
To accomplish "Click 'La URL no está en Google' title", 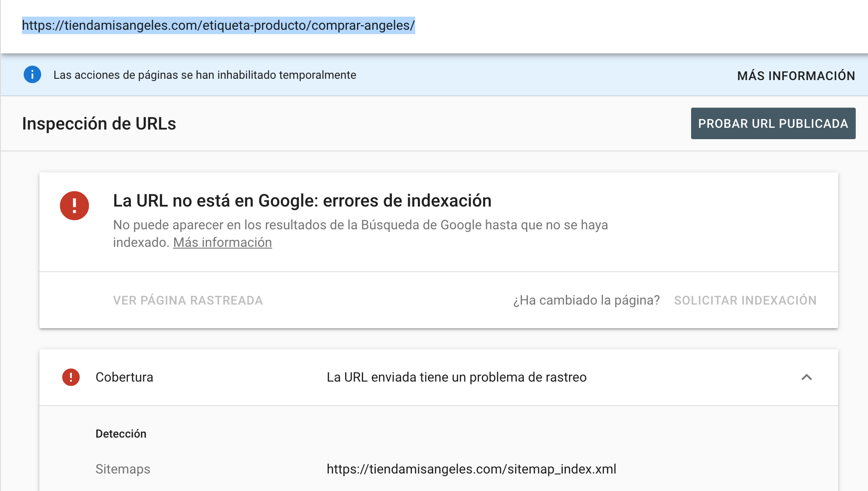I will pos(302,201).
